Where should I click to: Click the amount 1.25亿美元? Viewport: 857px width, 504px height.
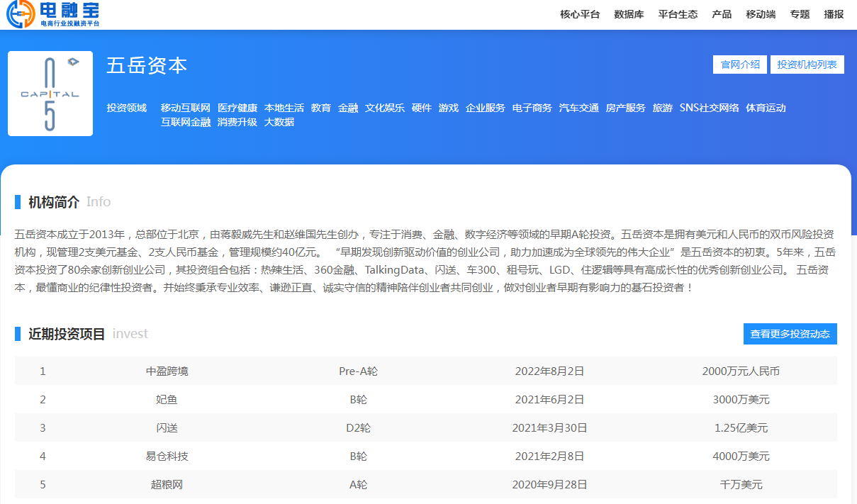741,427
